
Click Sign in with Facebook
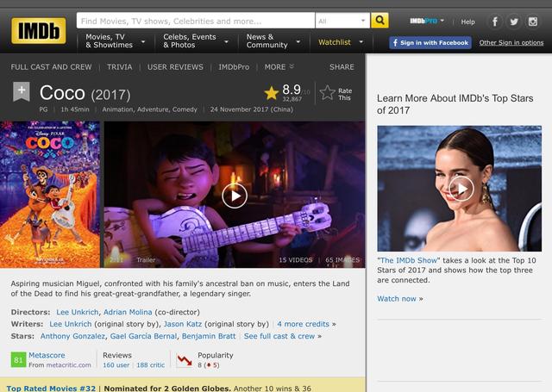pyautogui.click(x=430, y=42)
